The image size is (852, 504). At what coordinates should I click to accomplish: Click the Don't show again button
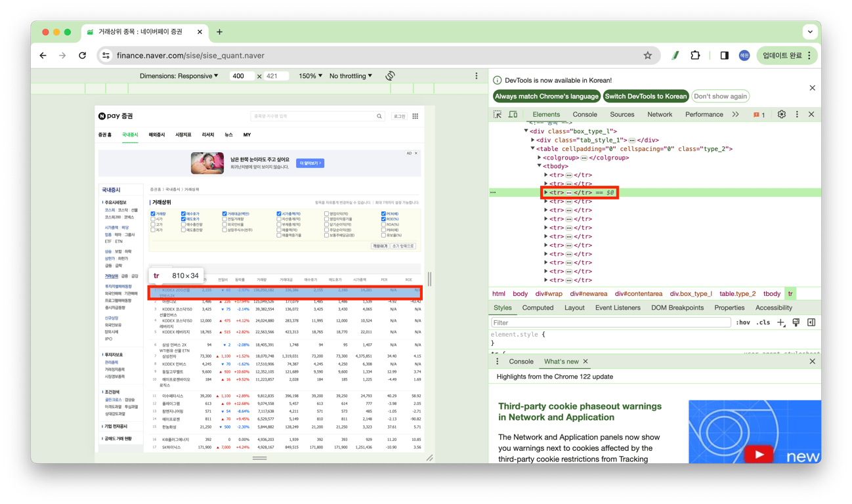click(721, 96)
